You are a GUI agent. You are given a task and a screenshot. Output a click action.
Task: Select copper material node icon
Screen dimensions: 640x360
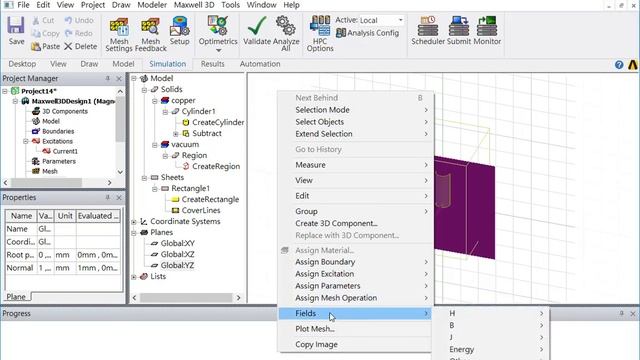coord(165,100)
